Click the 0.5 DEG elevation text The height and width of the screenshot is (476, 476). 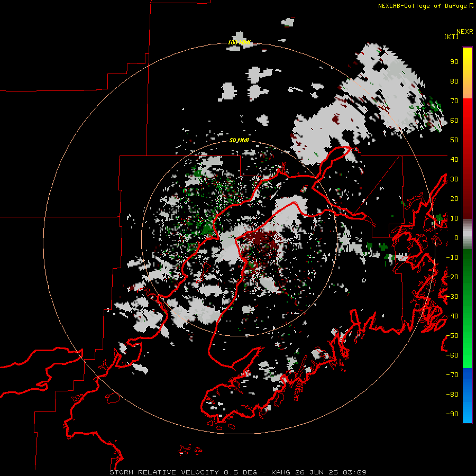click(241, 472)
